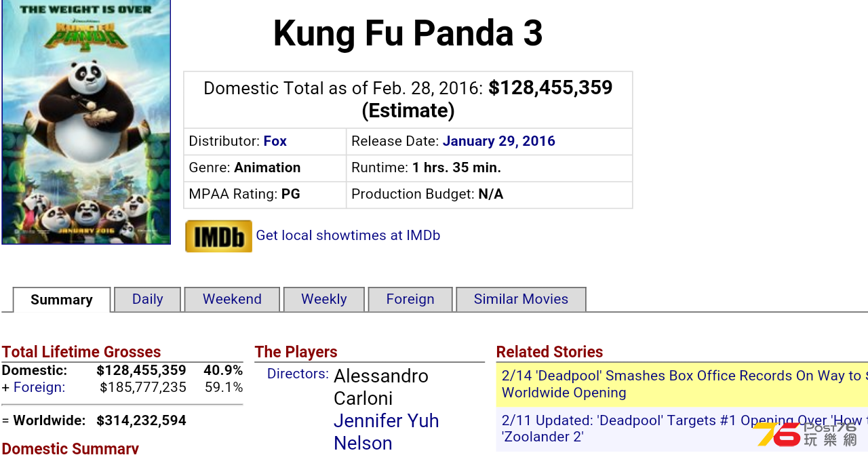Open the Foreign gross link
The height and width of the screenshot is (455, 868).
39,387
